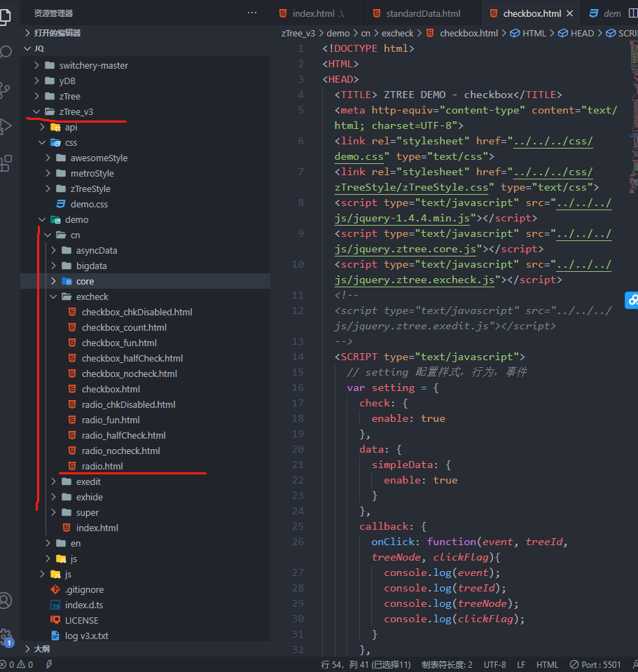
Task: Click the 制表符长度: 2 indentation setting
Action: pyautogui.click(x=447, y=664)
